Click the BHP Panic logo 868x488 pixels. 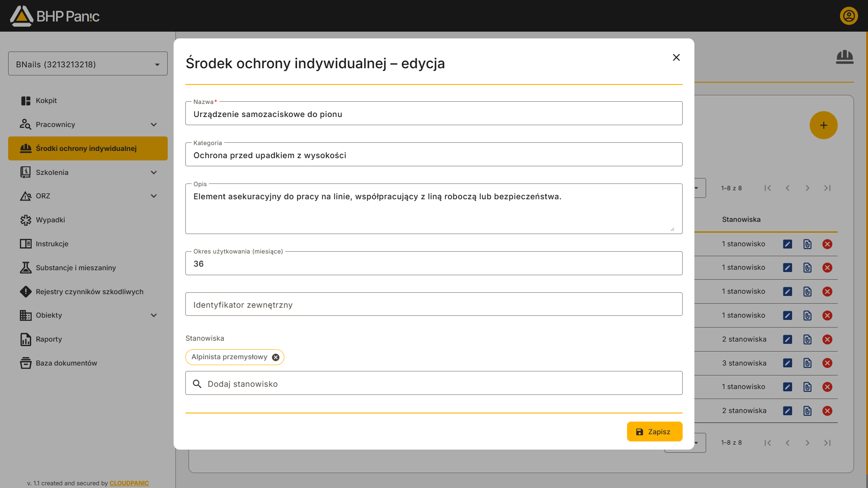coord(55,16)
